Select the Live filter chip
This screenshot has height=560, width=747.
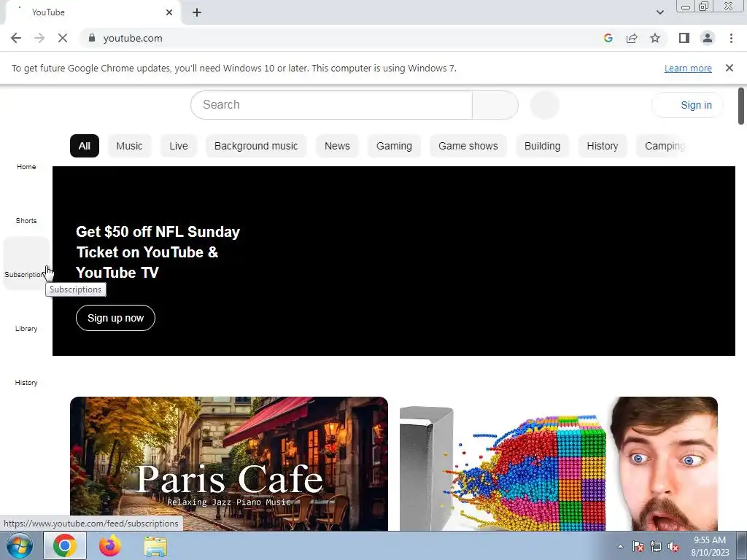pos(179,146)
